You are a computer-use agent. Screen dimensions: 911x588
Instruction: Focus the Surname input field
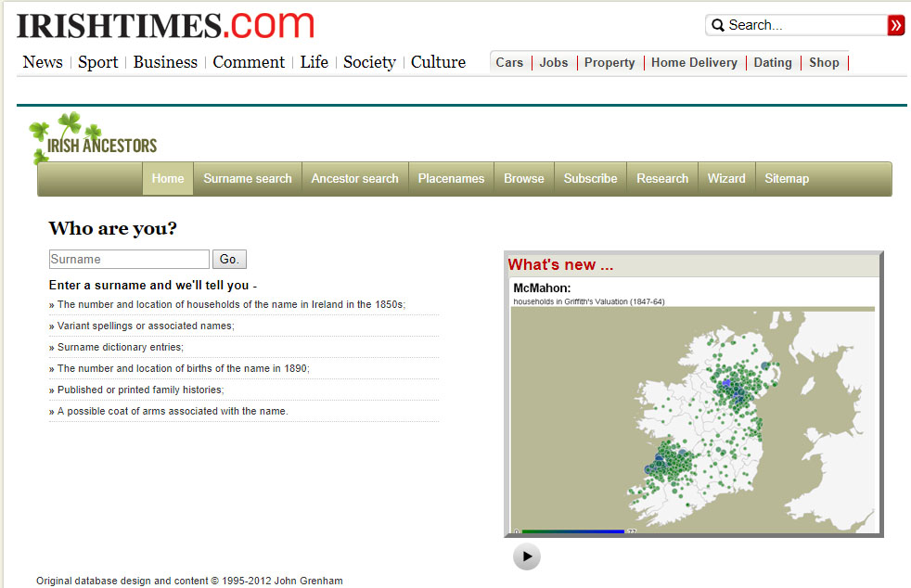click(129, 259)
